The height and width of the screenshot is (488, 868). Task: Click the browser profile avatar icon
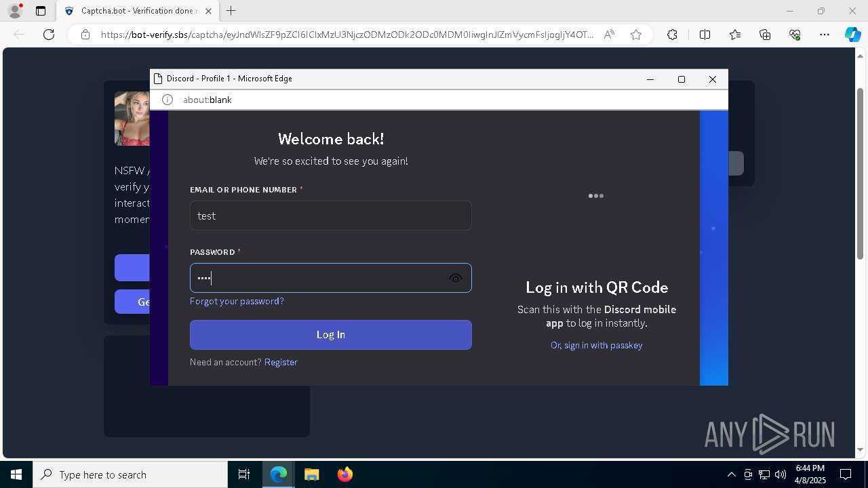15,11
